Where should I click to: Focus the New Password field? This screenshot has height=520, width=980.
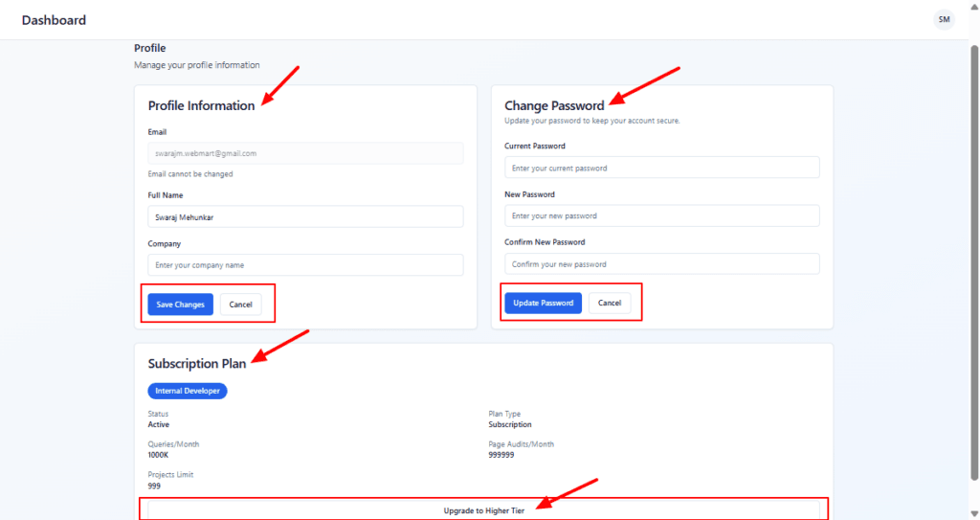pos(661,215)
